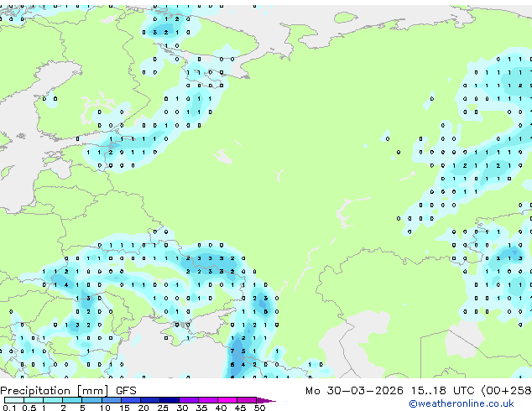Pick the 45–50 mm legend swatch

(247, 400)
